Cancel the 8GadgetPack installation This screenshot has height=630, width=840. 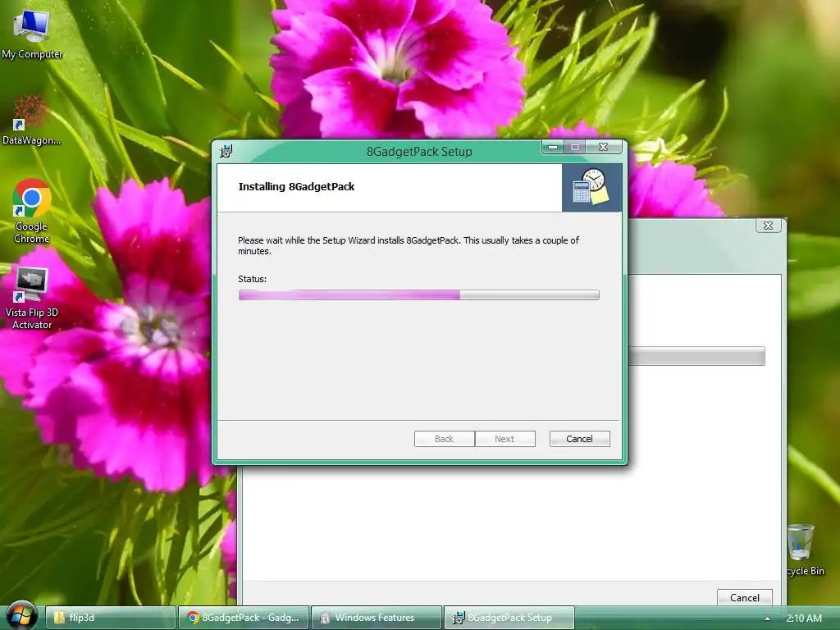click(x=580, y=439)
